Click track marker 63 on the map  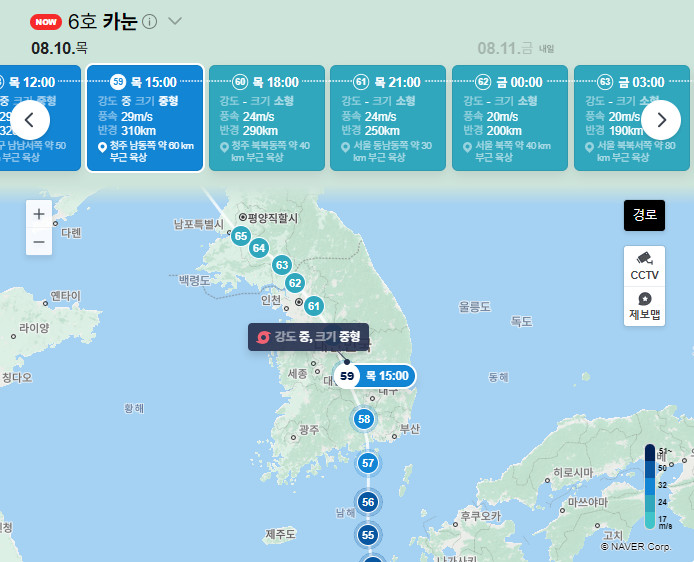282,265
